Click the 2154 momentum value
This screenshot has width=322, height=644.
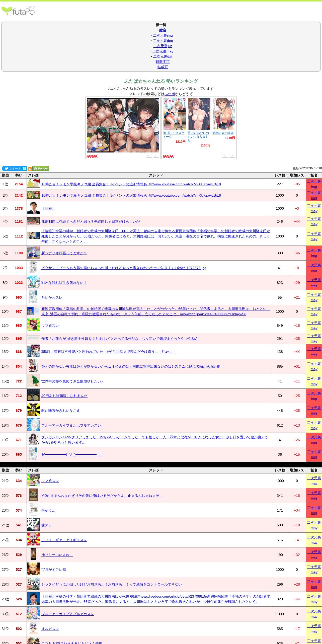[x=19, y=184]
